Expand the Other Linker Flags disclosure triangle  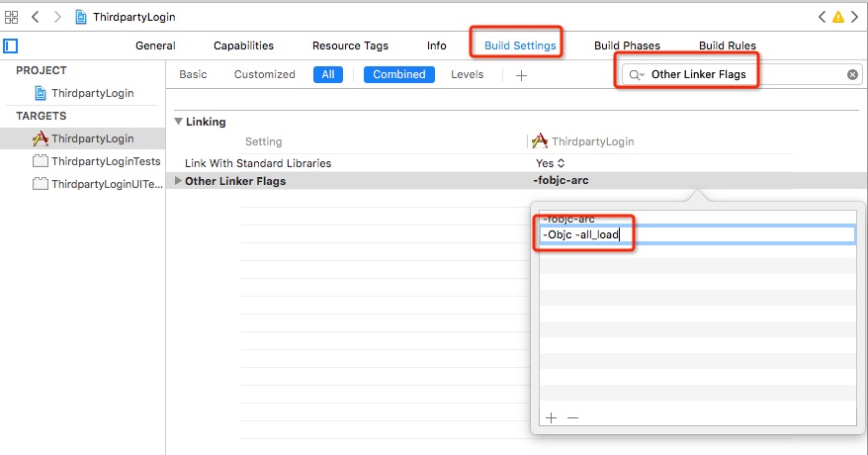[178, 180]
